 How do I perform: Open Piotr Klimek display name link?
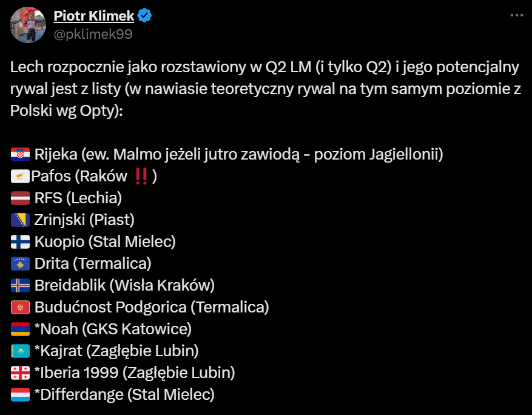point(94,16)
